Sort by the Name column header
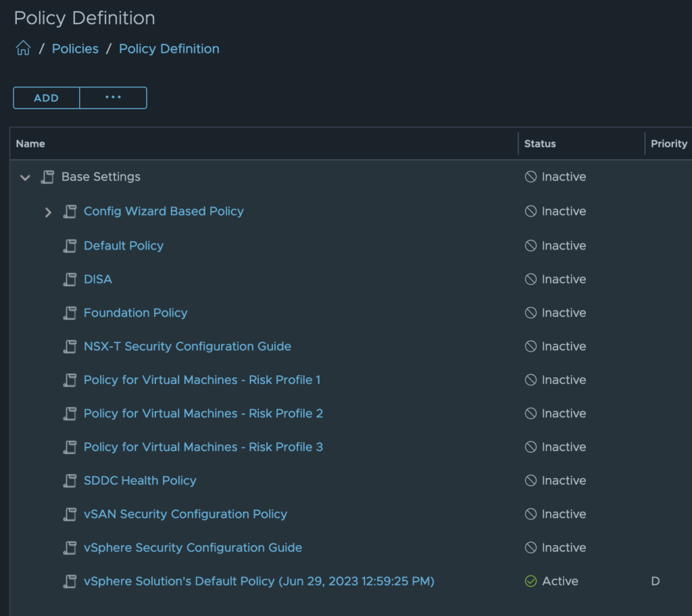Viewport: 692px width, 616px height. (30, 143)
